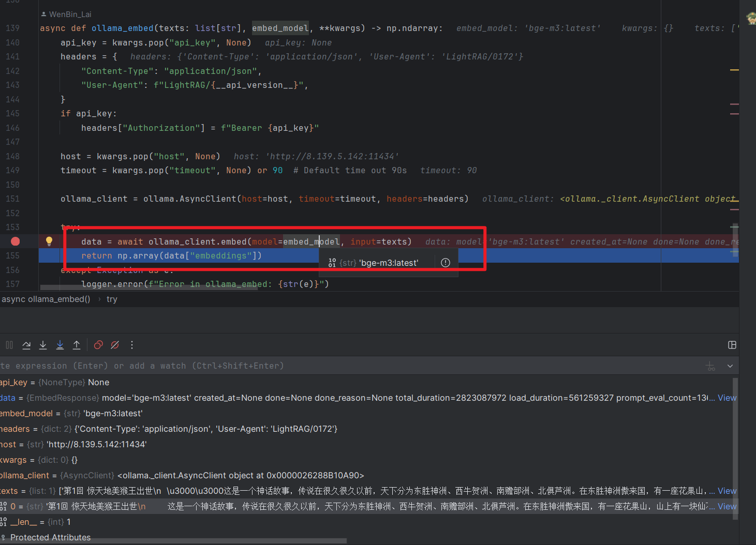This screenshot has width=756, height=545.
Task: Click line number 139 in gutter
Action: point(12,28)
